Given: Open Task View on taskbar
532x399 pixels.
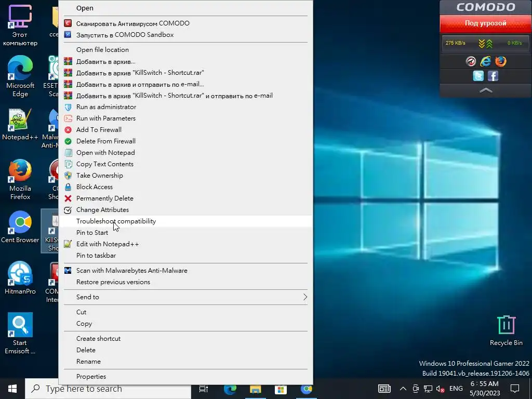Looking at the screenshot, I should (x=204, y=389).
